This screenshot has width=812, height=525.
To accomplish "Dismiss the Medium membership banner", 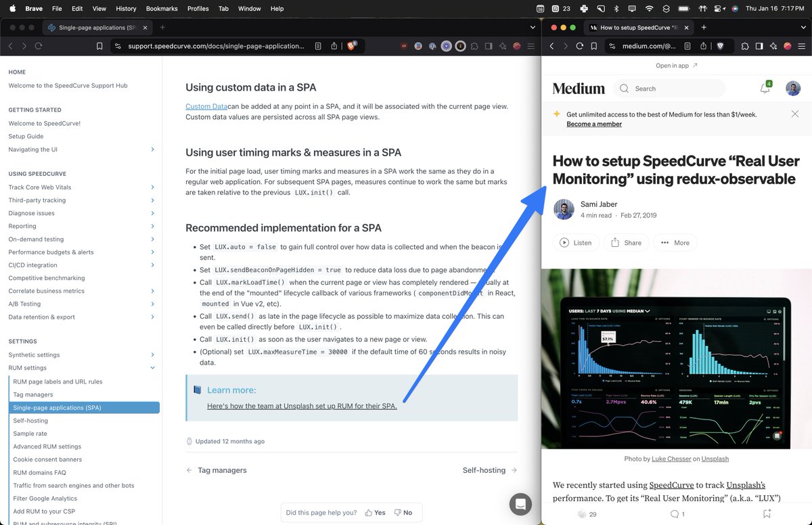I will tap(795, 114).
